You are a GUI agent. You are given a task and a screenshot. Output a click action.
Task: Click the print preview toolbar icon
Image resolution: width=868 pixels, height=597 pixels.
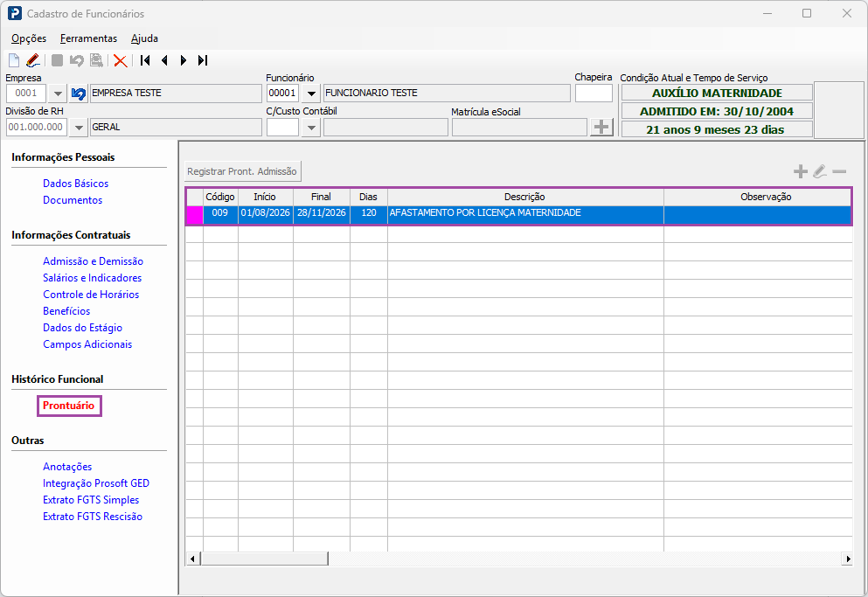point(96,60)
